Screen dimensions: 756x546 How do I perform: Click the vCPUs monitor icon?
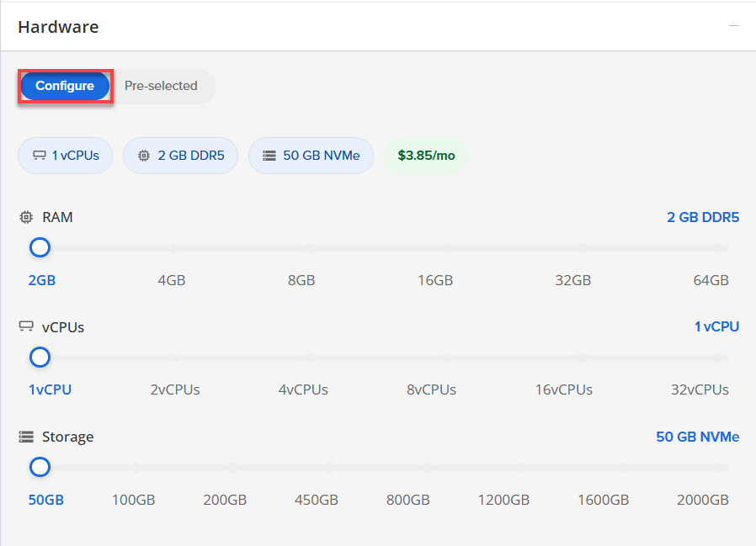point(26,326)
